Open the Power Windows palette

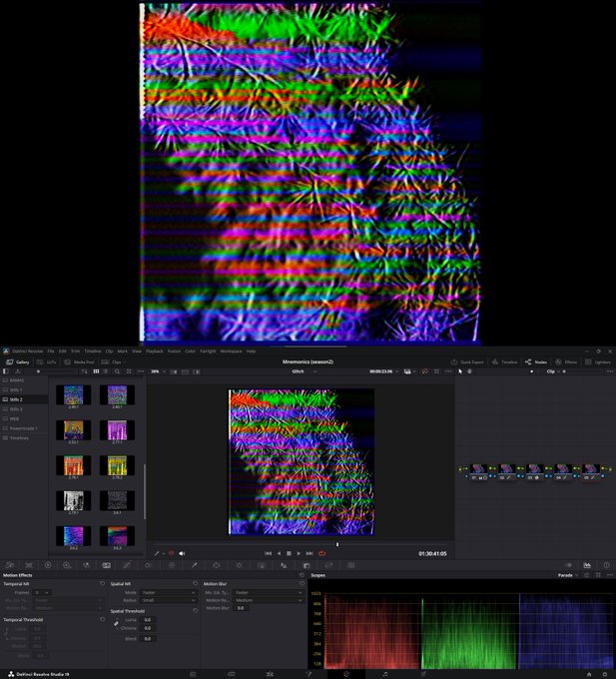point(216,565)
